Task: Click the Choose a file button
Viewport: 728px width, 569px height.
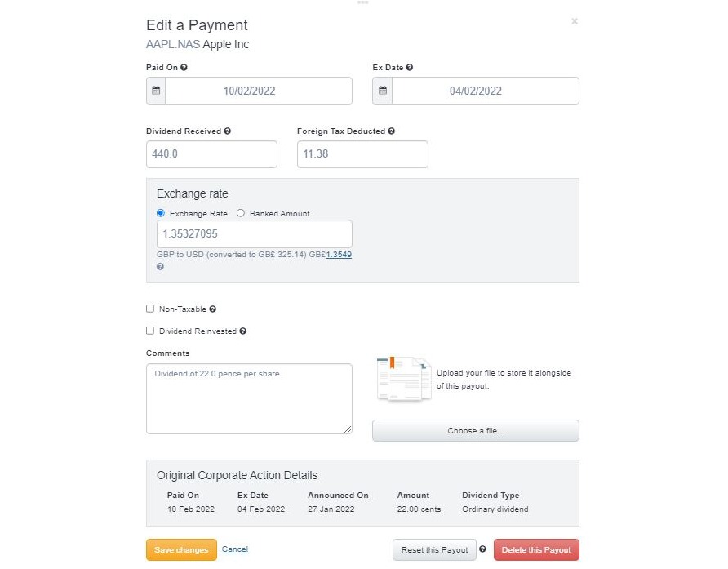Action: tap(476, 430)
